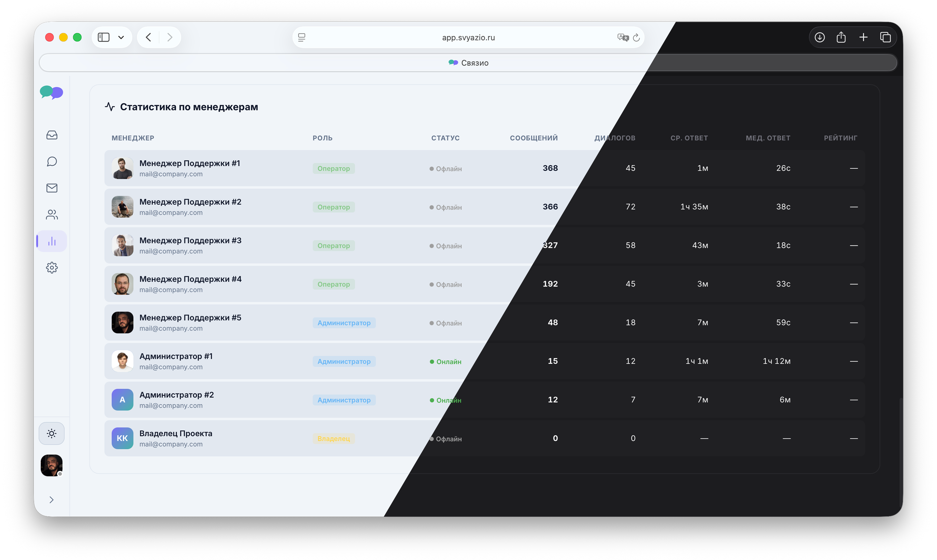
Task: Open a new tab with the plus button
Action: (x=864, y=37)
